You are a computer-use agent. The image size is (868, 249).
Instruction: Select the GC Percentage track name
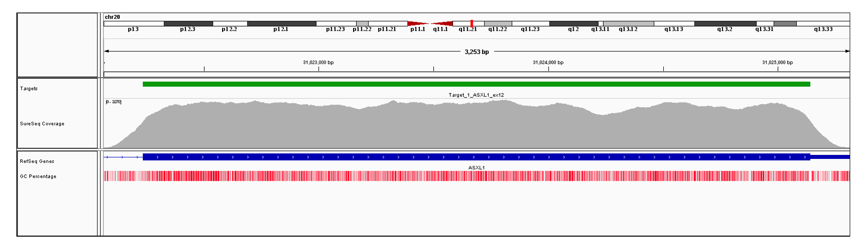click(x=38, y=176)
